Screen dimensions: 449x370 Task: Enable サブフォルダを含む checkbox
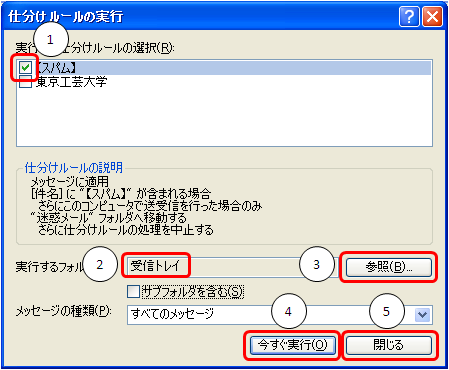[133, 292]
